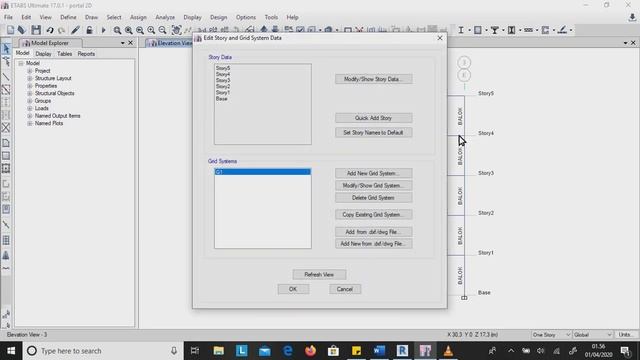Click OK in the story data dialog
The image size is (640, 360).
(293, 289)
